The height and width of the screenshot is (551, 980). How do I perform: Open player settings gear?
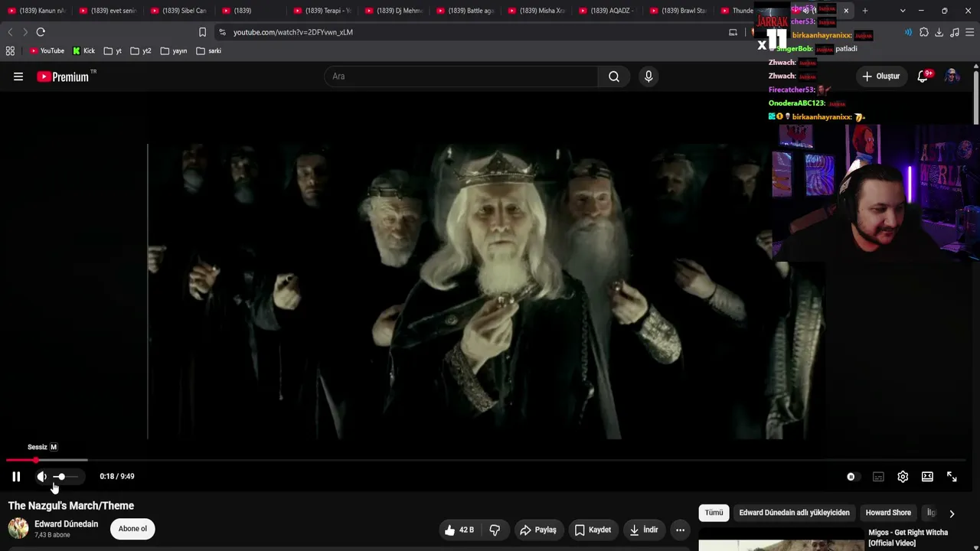[903, 477]
